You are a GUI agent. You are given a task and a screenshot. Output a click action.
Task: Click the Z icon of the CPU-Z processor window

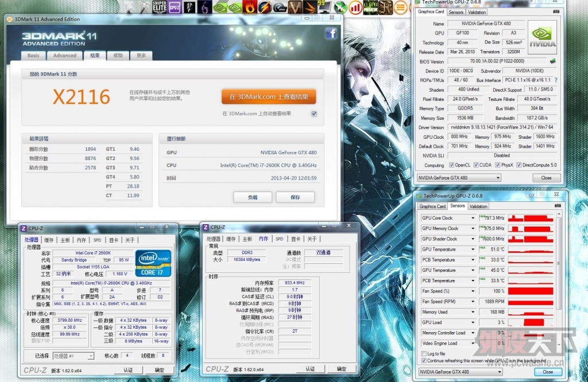[23, 228]
